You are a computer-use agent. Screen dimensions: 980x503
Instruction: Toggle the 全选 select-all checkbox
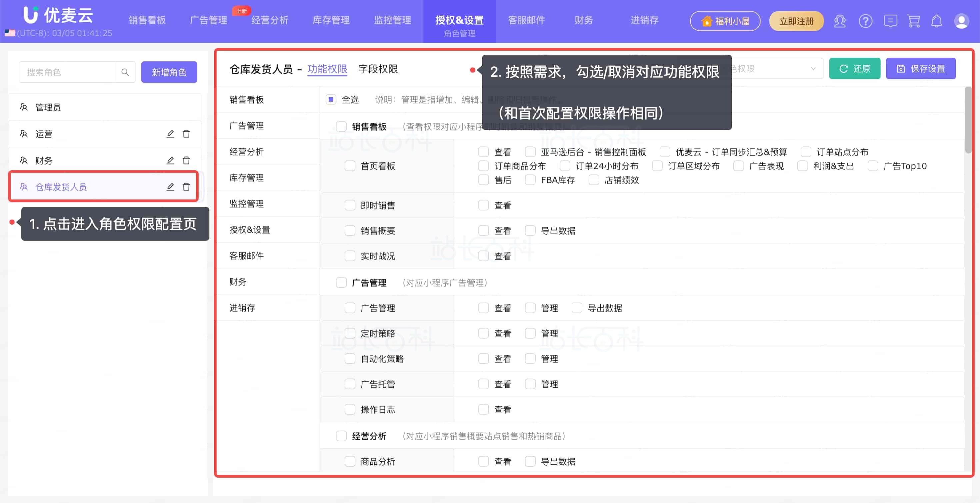[331, 100]
